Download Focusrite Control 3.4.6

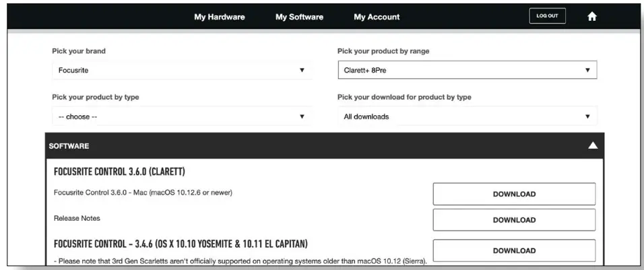pyautogui.click(x=514, y=250)
